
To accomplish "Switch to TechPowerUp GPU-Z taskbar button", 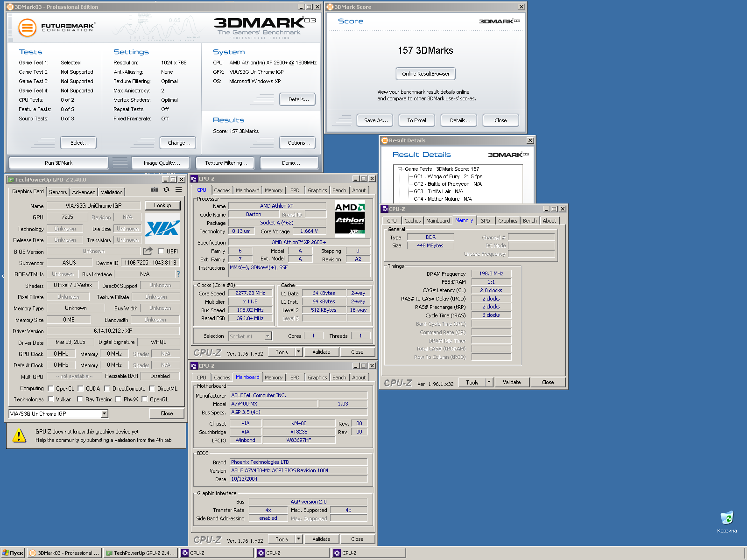I will [x=140, y=553].
